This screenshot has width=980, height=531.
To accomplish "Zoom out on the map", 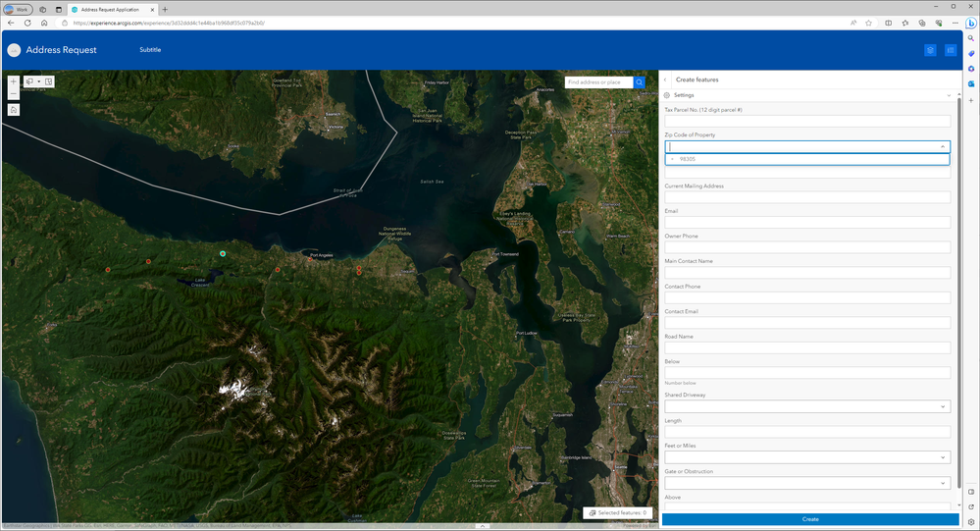I will [13, 94].
